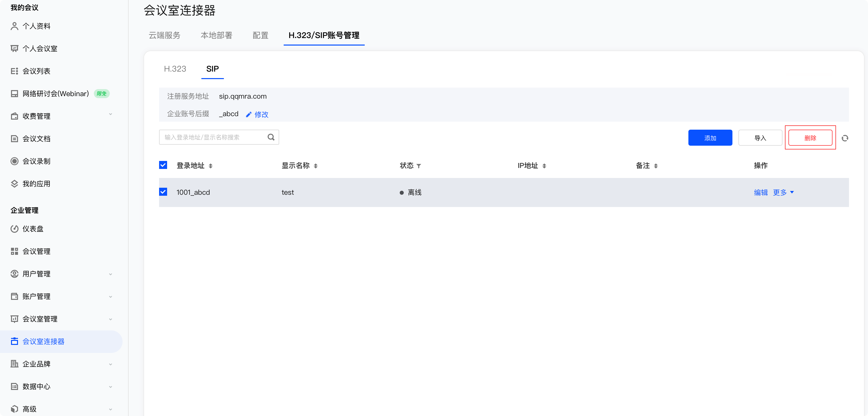Select the SIP sub-tab
Screen dimensions: 868x416
(x=212, y=69)
